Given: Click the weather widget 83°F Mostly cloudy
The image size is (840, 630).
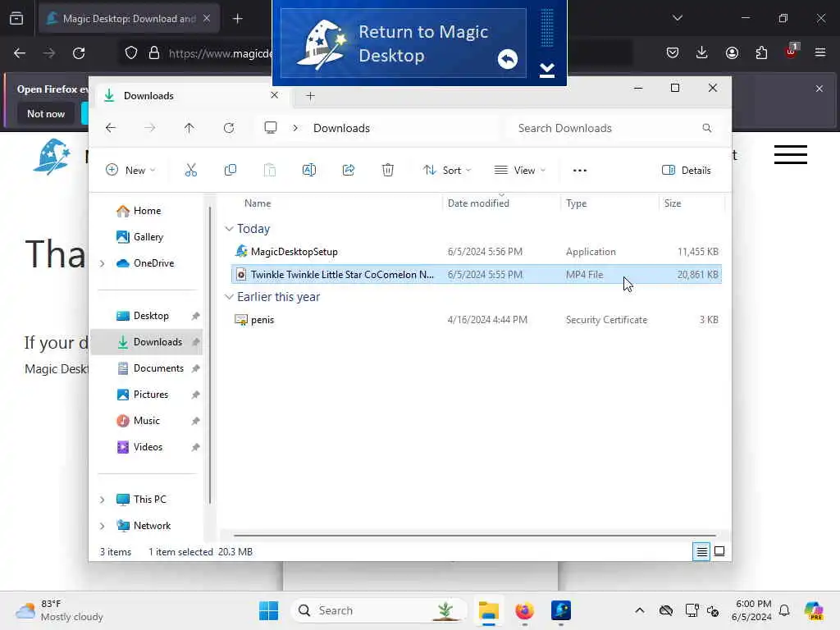Looking at the screenshot, I should click(59, 610).
